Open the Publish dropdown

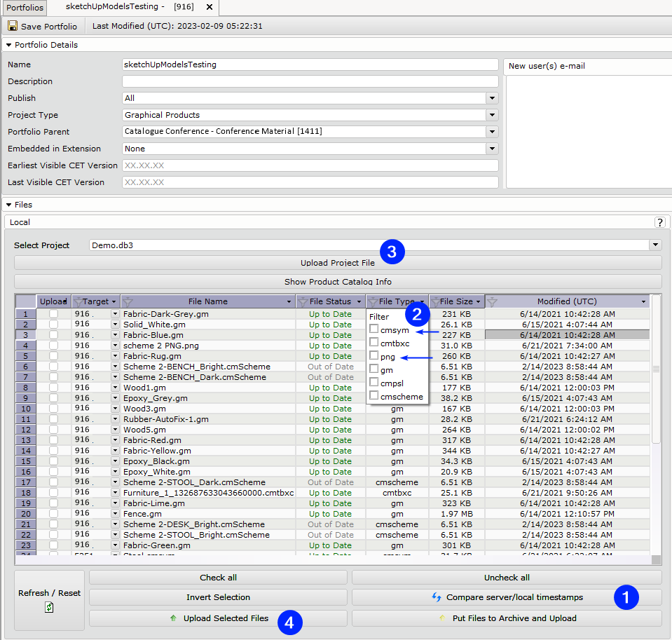pyautogui.click(x=492, y=98)
